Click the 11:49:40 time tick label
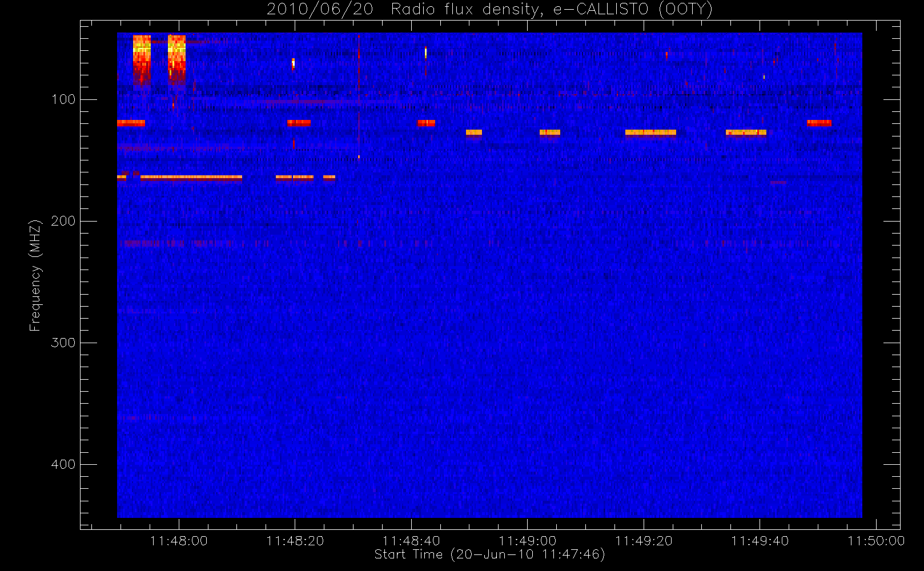 (760, 541)
